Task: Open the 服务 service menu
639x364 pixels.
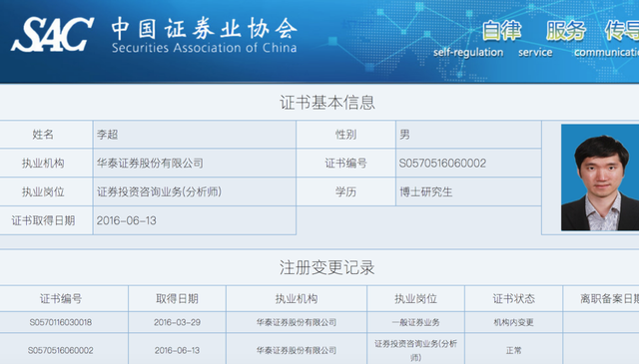Action: click(566, 31)
